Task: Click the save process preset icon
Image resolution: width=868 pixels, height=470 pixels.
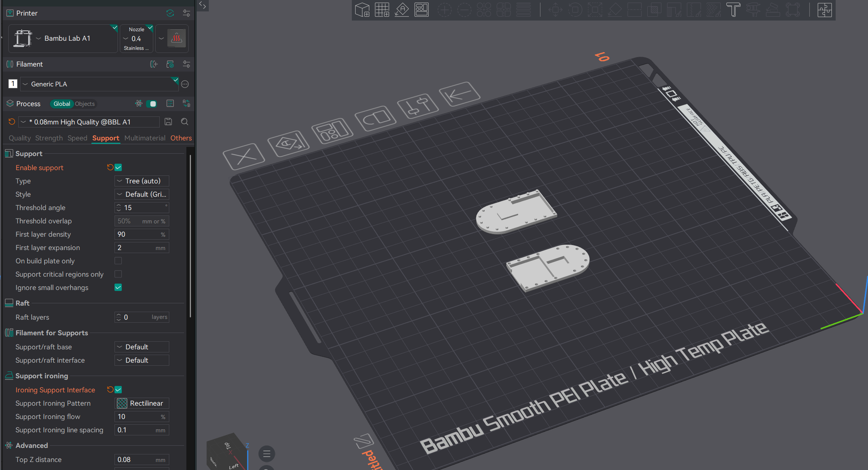Action: point(168,122)
